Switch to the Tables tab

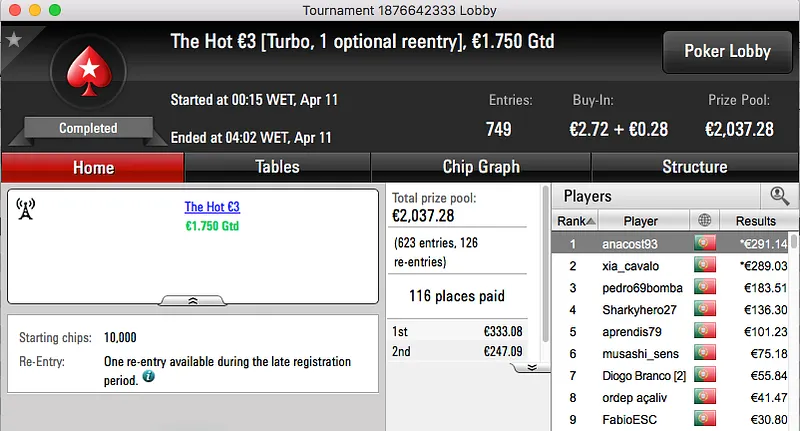click(x=277, y=167)
